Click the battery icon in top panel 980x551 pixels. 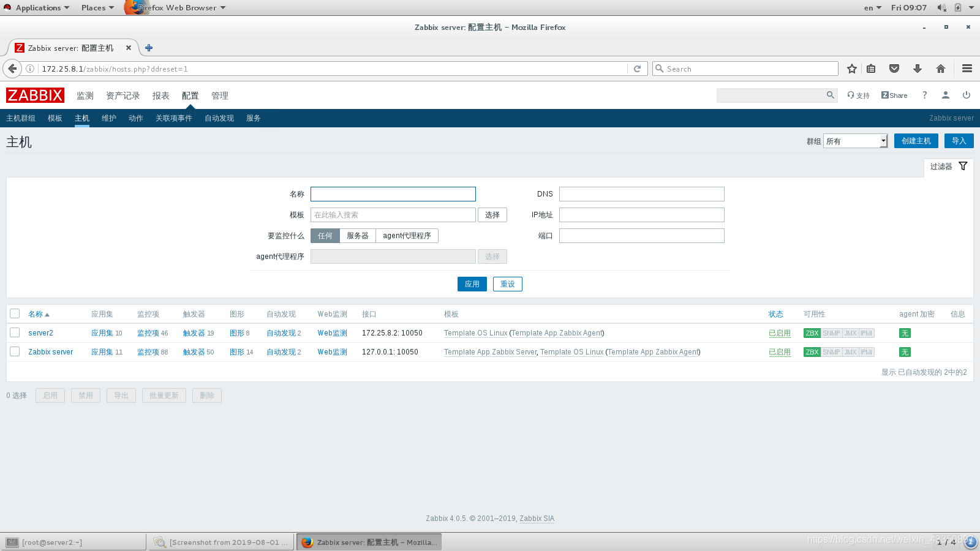click(957, 7)
